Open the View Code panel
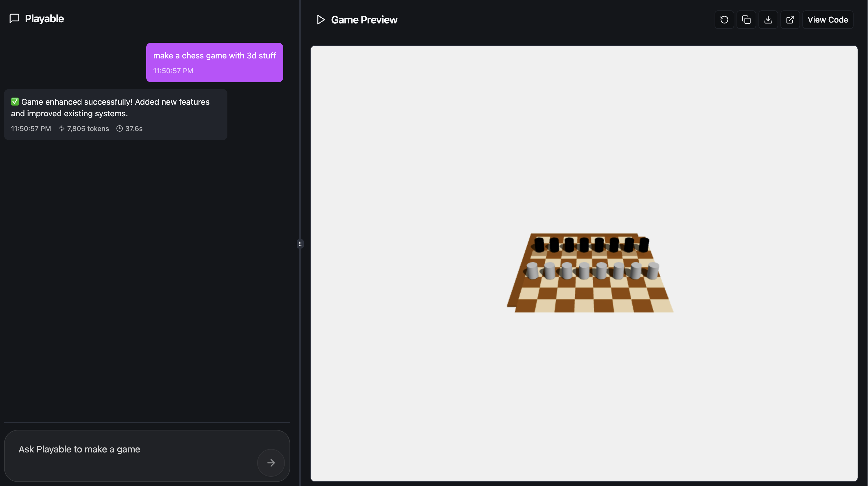Image resolution: width=868 pixels, height=486 pixels. point(827,20)
